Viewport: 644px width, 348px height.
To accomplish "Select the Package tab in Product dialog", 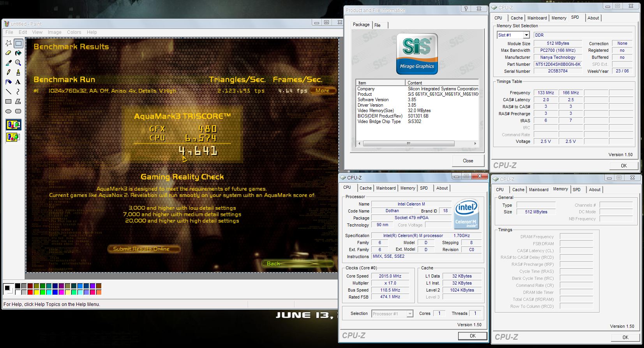I will pyautogui.click(x=361, y=25).
